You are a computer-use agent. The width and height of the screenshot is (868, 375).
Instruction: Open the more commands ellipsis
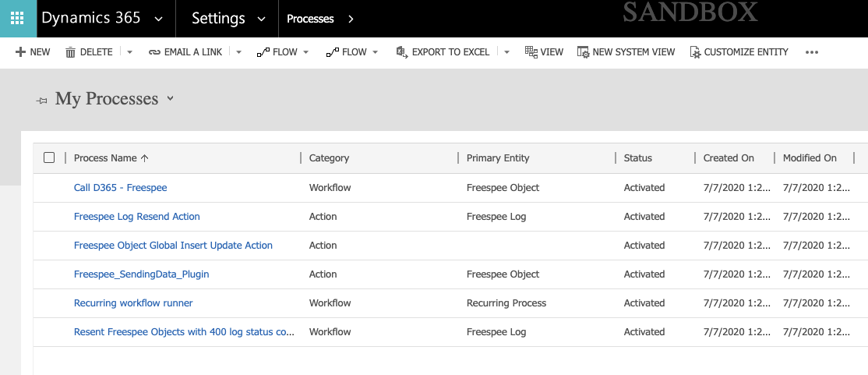click(x=812, y=52)
